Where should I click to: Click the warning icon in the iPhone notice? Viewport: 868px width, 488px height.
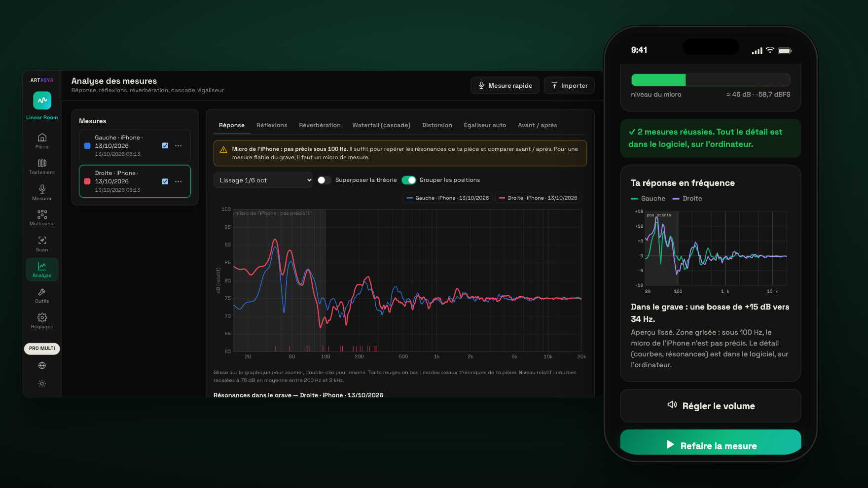pos(223,149)
